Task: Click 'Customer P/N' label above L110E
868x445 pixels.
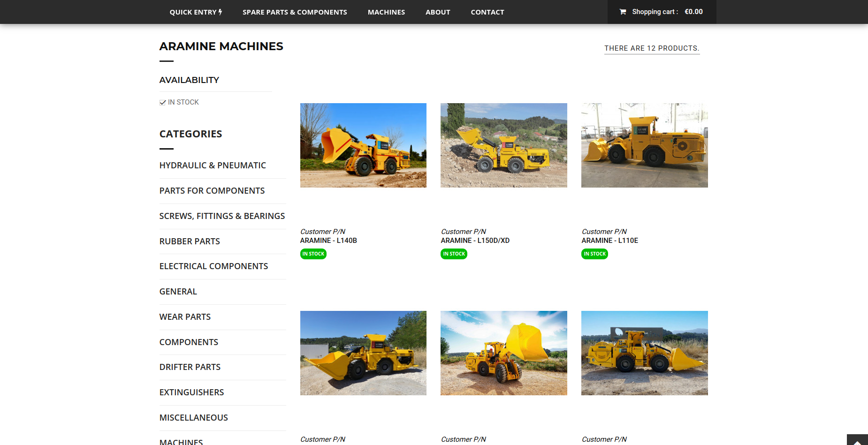Action: pyautogui.click(x=604, y=232)
